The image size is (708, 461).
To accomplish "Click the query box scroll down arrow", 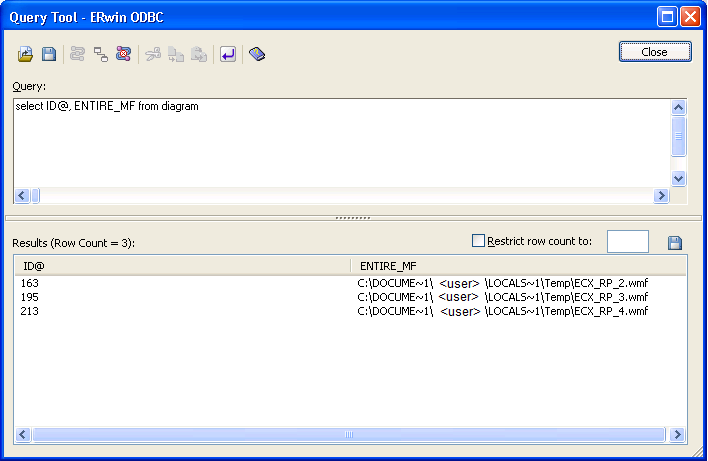I will [678, 178].
